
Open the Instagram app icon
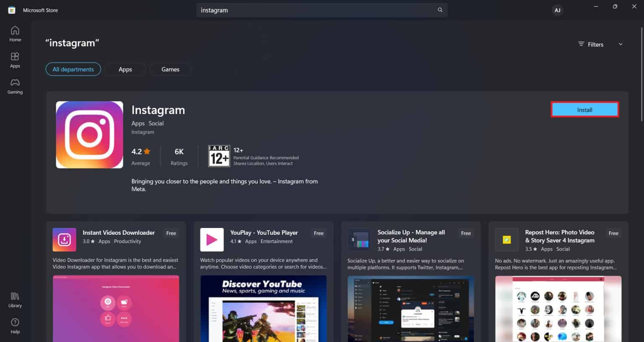point(89,134)
